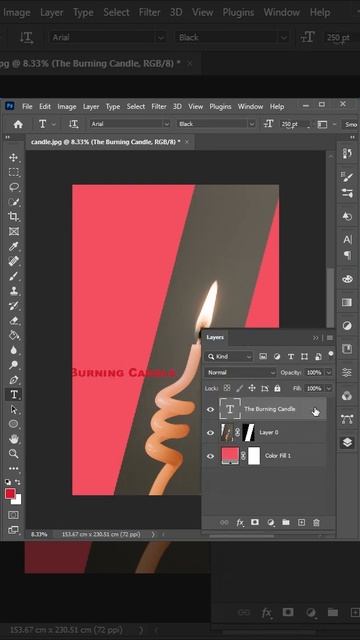Viewport: 360px width, 640px height.
Task: Toggle lock all padlock
Action: [x=277, y=388]
